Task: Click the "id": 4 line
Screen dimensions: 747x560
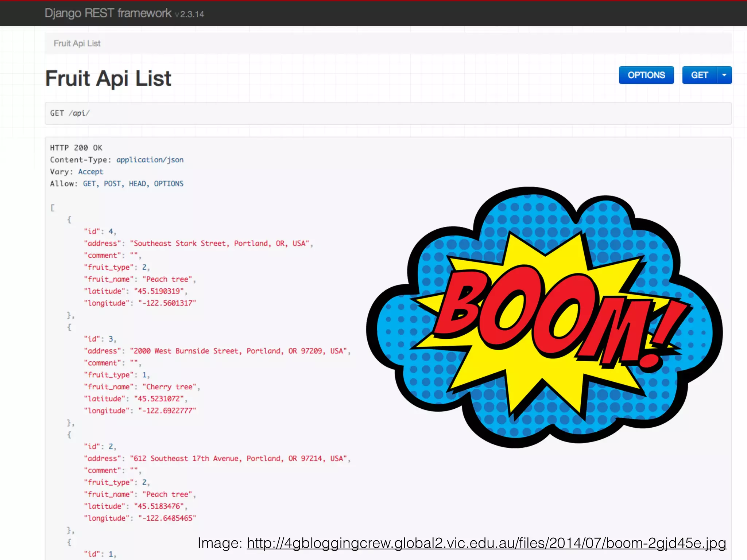Action: (x=100, y=232)
